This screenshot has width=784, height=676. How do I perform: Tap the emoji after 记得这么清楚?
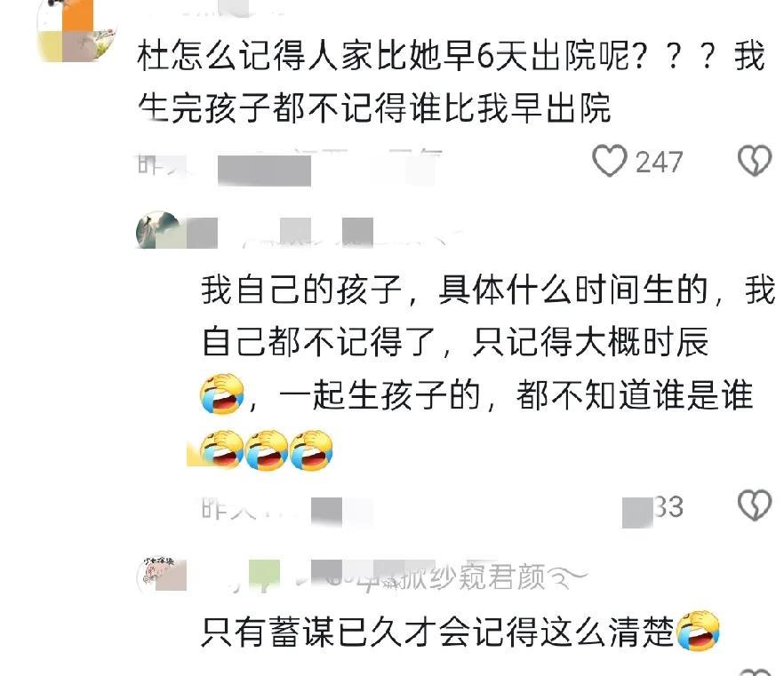698,630
